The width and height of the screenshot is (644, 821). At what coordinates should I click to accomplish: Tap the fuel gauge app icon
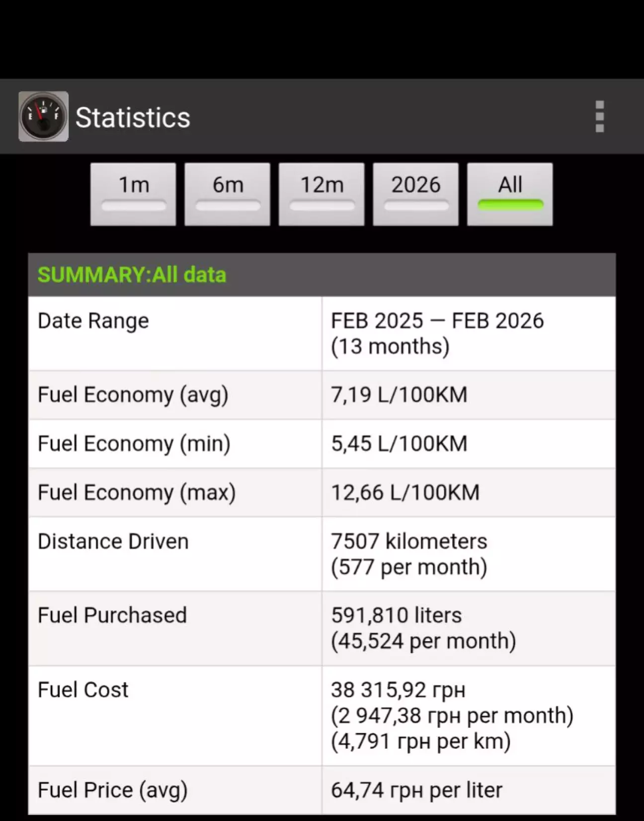point(43,117)
